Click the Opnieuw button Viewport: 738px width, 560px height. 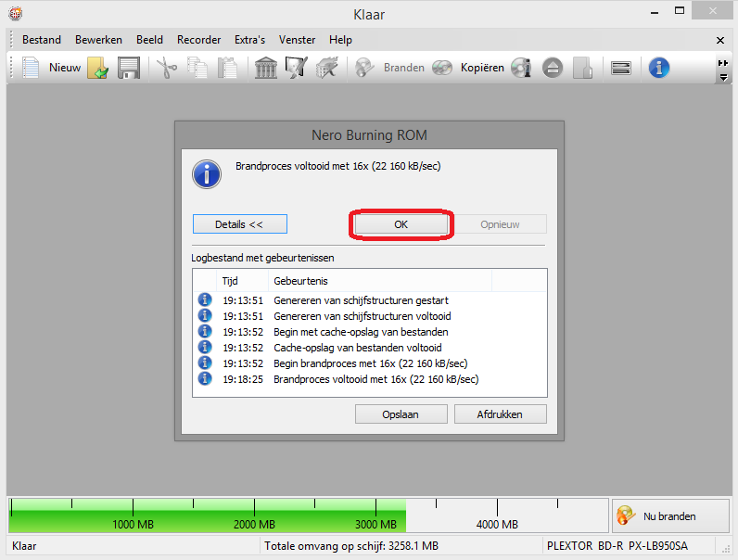[x=500, y=224]
